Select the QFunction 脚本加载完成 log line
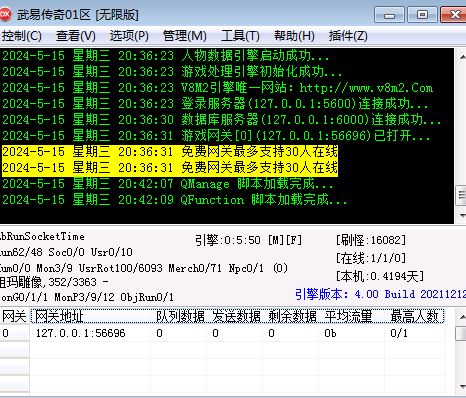This screenshot has width=466, height=398. 175,200
